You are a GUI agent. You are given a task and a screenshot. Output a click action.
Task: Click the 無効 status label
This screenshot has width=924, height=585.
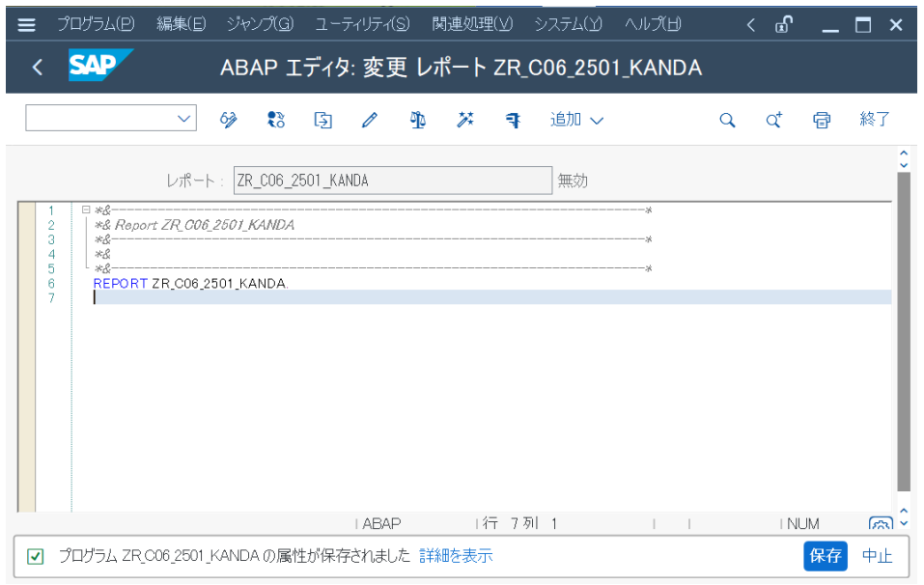point(573,181)
